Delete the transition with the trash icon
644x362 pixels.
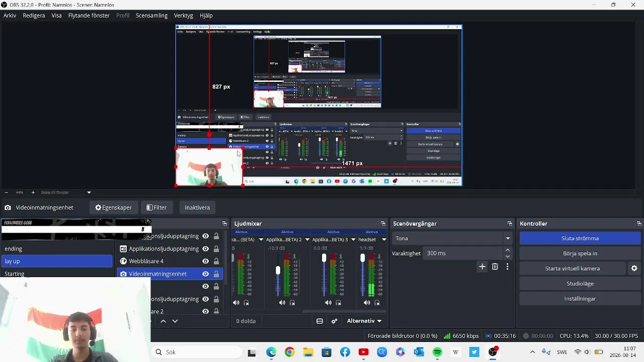point(495,266)
